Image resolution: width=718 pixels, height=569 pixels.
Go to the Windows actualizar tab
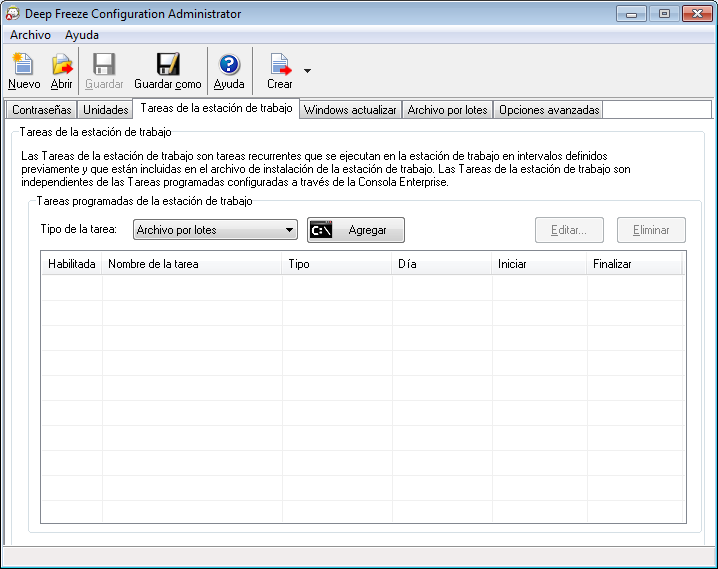[x=350, y=110]
